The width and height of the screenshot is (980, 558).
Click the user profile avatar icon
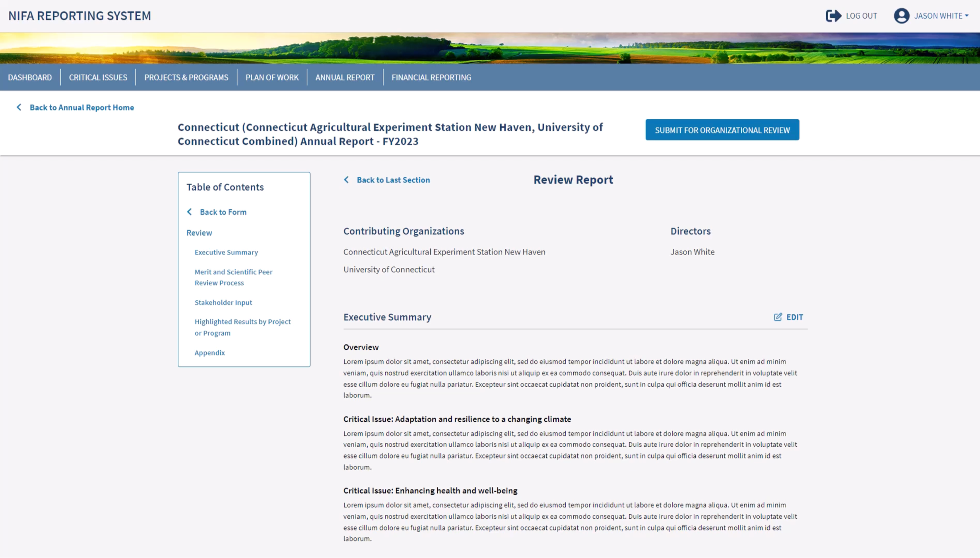[901, 16]
